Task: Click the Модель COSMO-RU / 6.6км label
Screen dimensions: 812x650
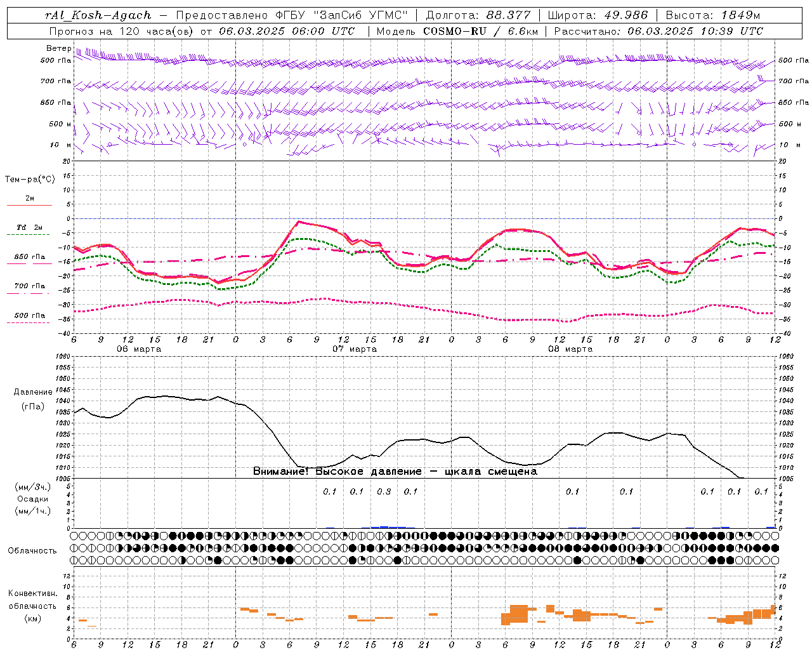Action: [x=457, y=31]
